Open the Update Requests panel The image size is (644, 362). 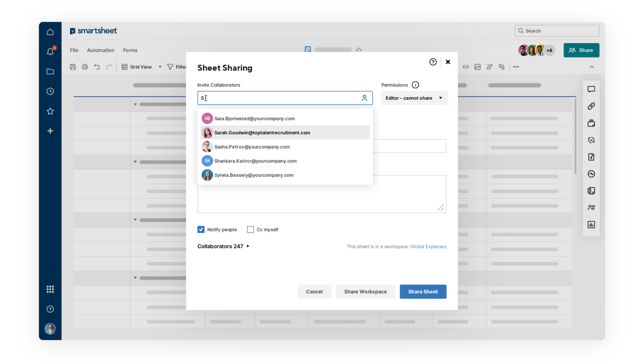pyautogui.click(x=591, y=140)
